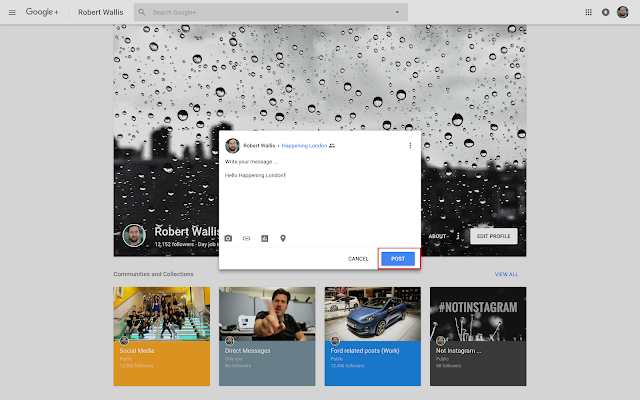Click the owner avatar on the Ford related posts card
640x400 pixels.
335,340
